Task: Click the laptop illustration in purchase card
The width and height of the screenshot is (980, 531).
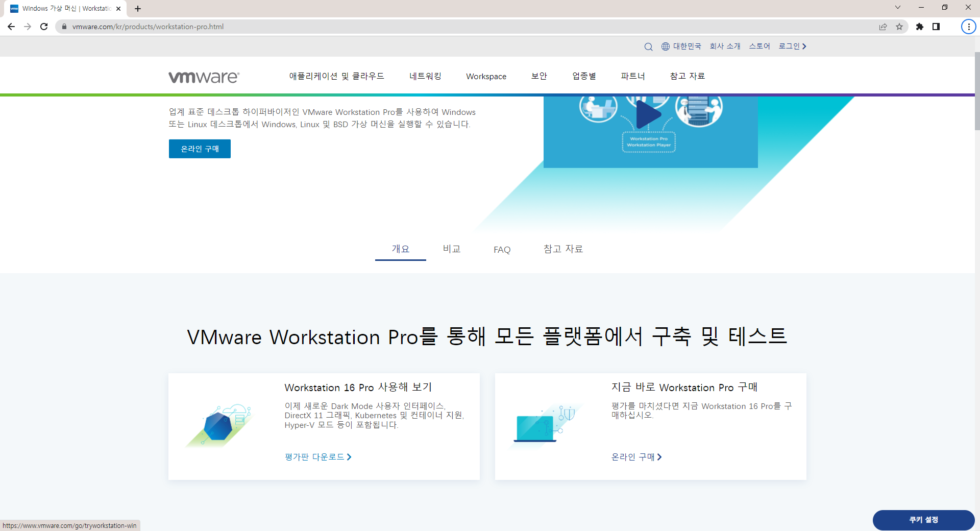Action: coord(546,426)
